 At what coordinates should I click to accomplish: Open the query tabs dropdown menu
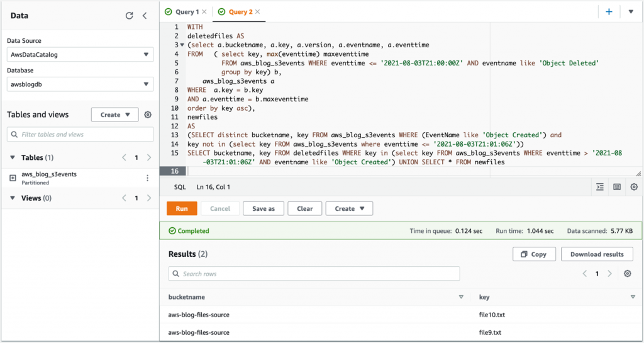pos(631,11)
